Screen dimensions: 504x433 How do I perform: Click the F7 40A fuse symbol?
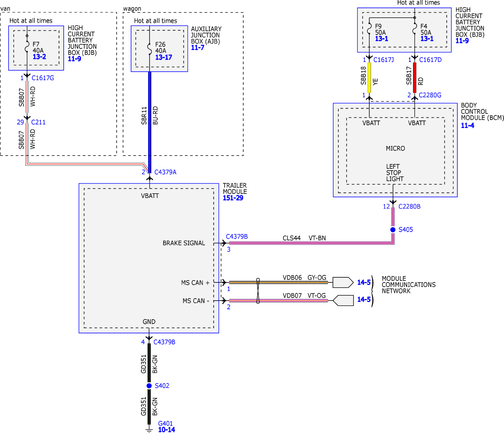coord(27,47)
